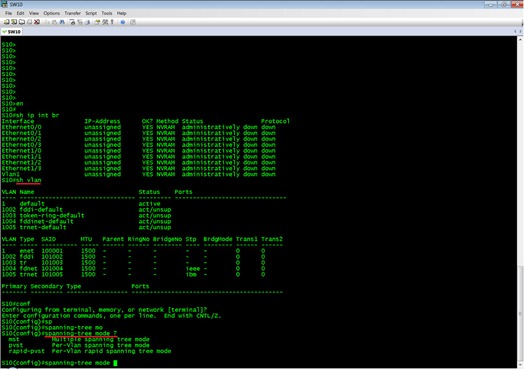The width and height of the screenshot is (524, 369).
Task: Click the Public-Key Assistant toolbar icon
Action: tap(112, 22)
